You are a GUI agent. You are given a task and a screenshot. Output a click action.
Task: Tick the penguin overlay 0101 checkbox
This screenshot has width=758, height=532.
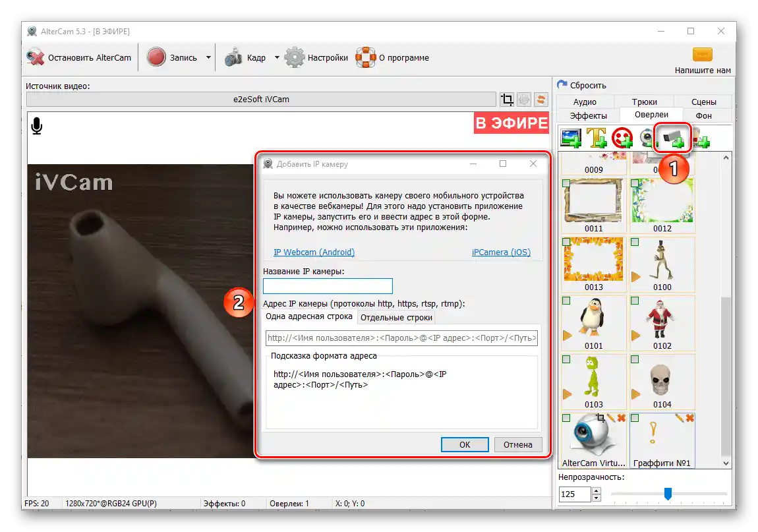[x=567, y=301]
